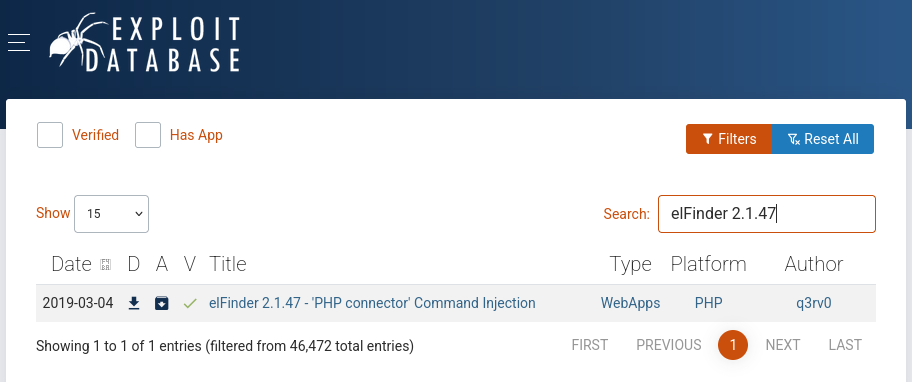This screenshot has height=382, width=912.
Task: Select the PHP platform link
Action: click(x=708, y=303)
